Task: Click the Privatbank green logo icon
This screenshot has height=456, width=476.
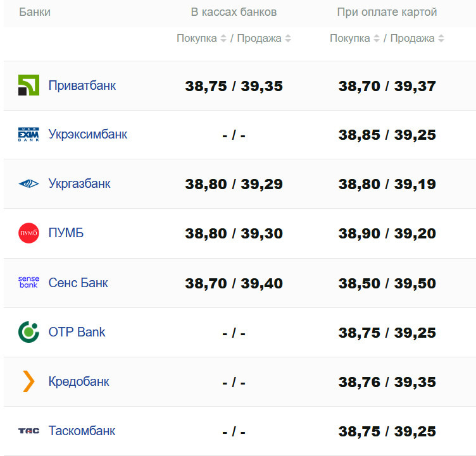Action: 28,85
